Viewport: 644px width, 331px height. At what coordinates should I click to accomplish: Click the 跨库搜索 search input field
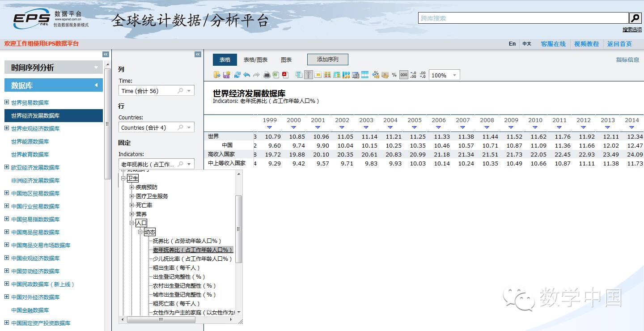click(523, 18)
